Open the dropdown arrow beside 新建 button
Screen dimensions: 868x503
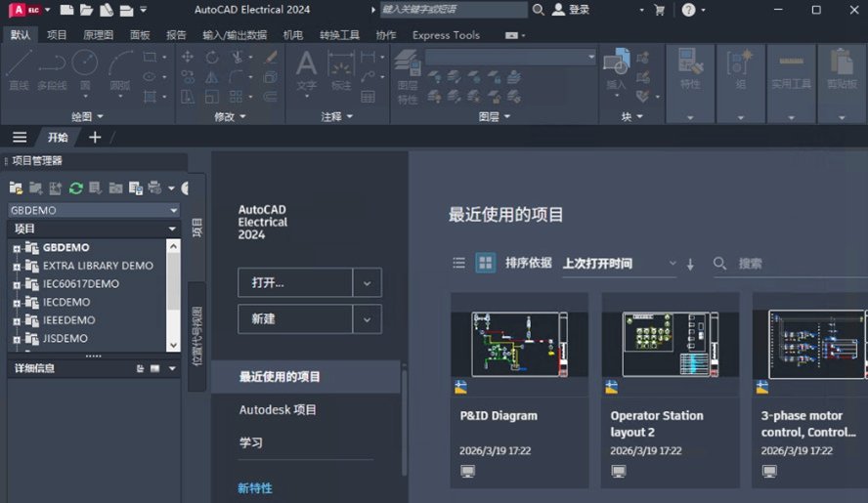tap(367, 319)
